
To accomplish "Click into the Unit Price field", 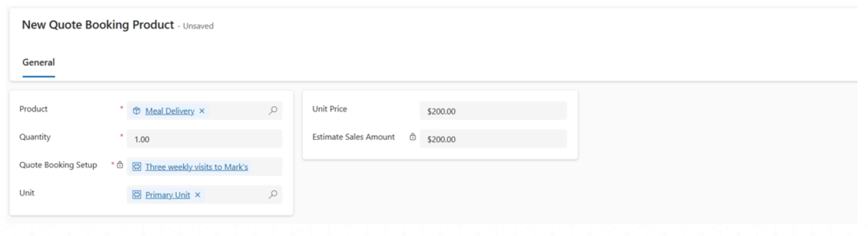I will pos(493,111).
